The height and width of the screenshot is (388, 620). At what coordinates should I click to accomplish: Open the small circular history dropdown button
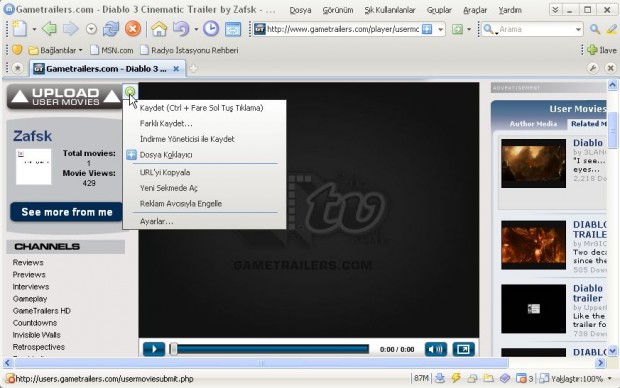91,29
